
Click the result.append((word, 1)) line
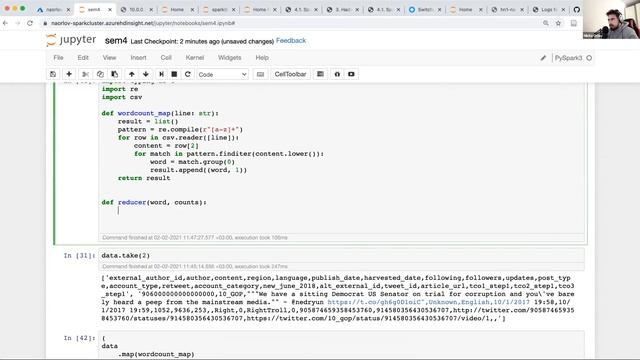click(x=198, y=170)
